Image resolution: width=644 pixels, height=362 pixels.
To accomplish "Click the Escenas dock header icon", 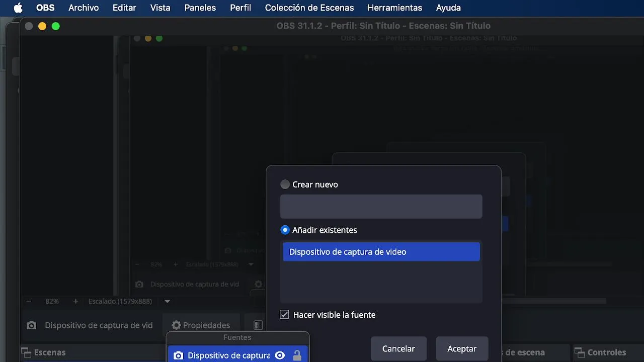I will click(x=26, y=352).
